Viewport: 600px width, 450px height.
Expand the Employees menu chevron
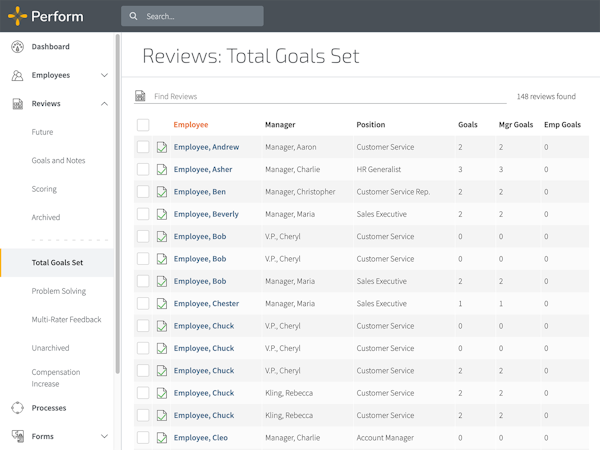104,75
